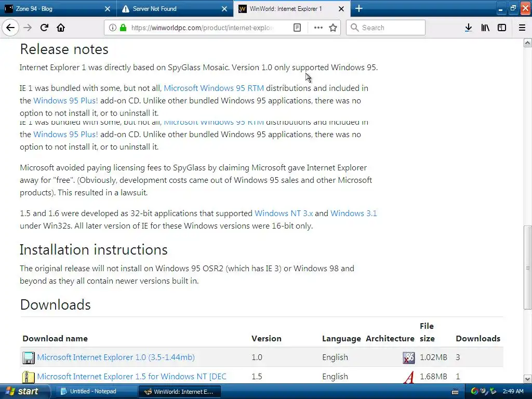Open the Windows start menu

[24, 391]
